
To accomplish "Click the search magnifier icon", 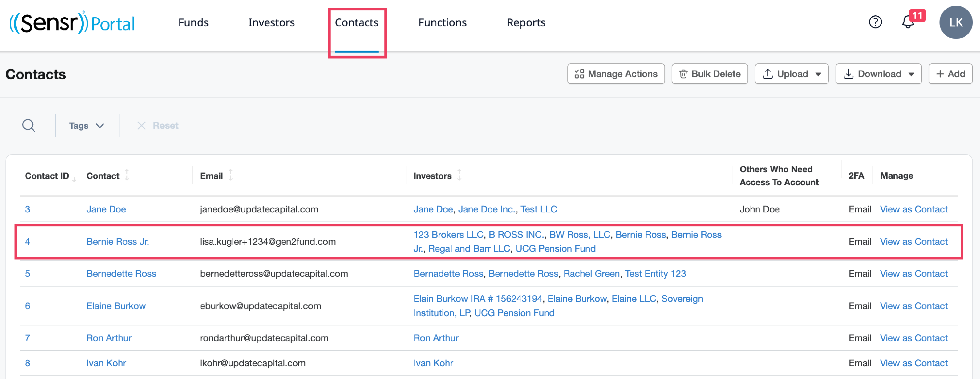I will [x=28, y=125].
